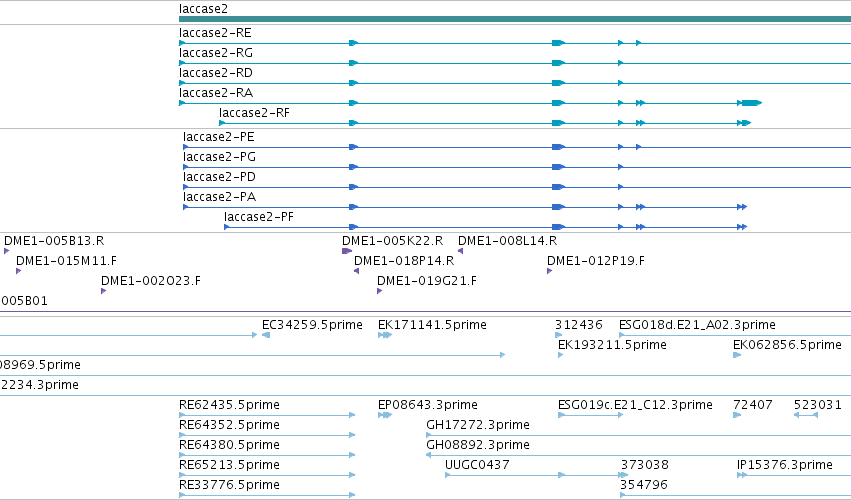Select EST 312436
The image size is (851, 500).
(x=579, y=325)
